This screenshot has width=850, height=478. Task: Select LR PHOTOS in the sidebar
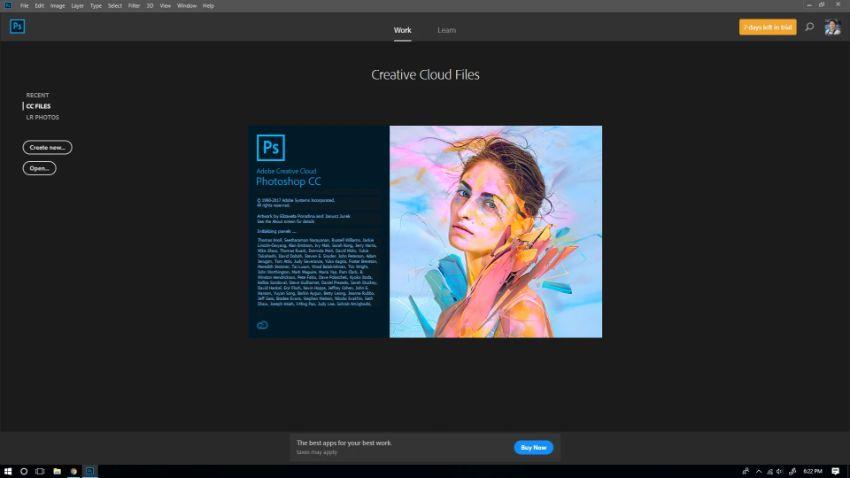[x=42, y=117]
